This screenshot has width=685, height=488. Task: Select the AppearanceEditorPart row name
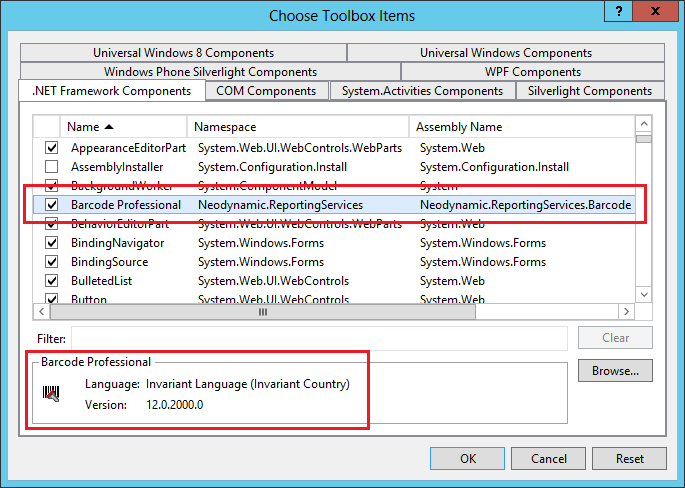coord(128,148)
